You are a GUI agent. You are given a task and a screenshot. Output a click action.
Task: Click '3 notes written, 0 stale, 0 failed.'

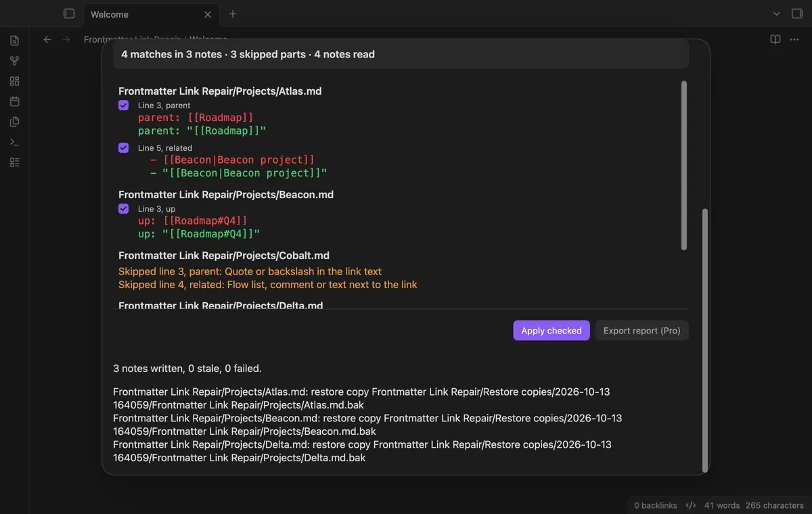coord(187,369)
